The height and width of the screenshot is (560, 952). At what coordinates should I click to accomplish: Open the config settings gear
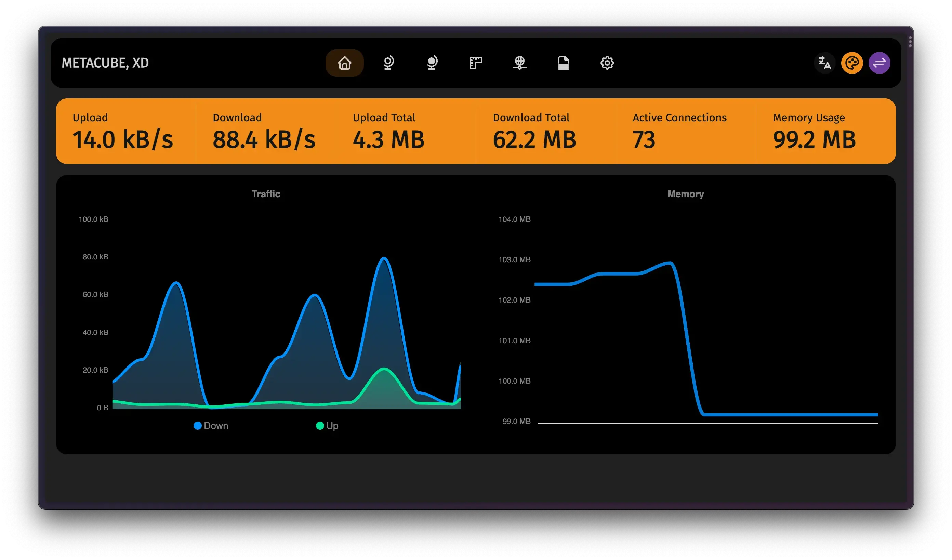coord(607,63)
